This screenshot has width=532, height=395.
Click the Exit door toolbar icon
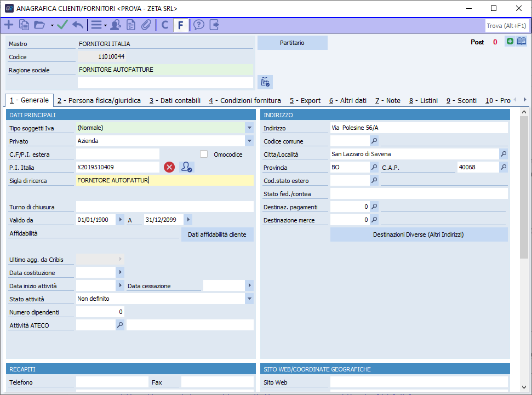[x=214, y=25]
